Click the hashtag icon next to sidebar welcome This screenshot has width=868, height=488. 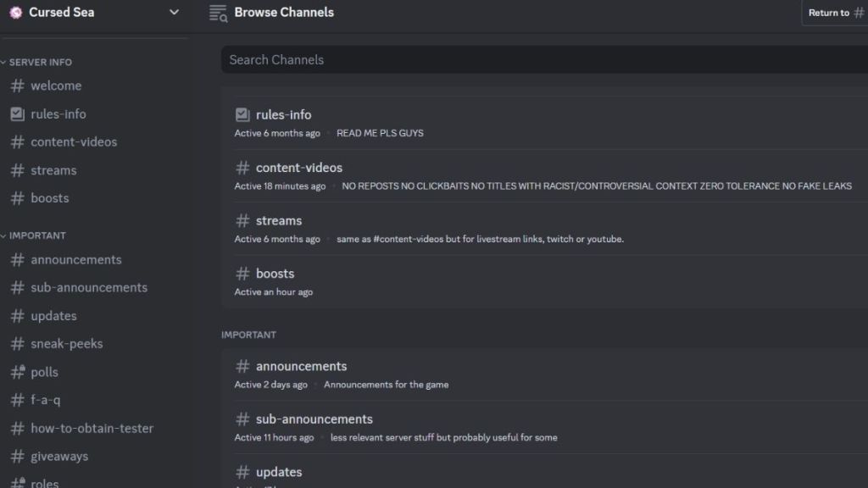17,86
